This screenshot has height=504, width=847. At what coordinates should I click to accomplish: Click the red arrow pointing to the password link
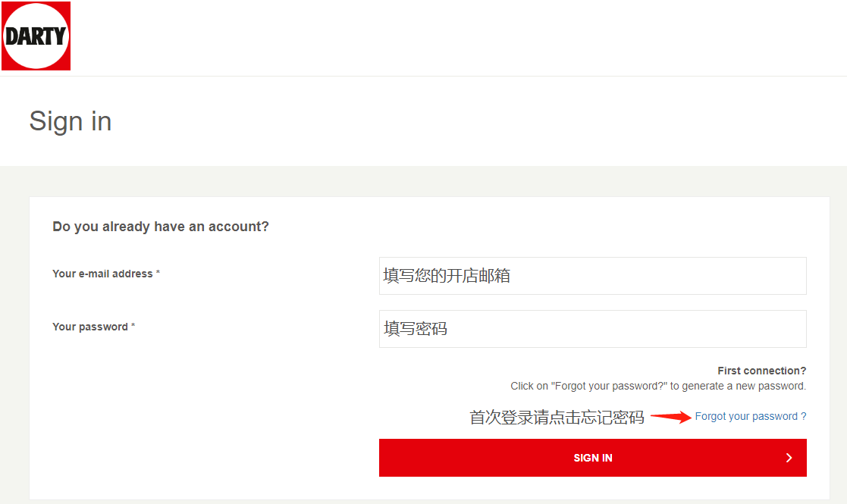coord(670,416)
